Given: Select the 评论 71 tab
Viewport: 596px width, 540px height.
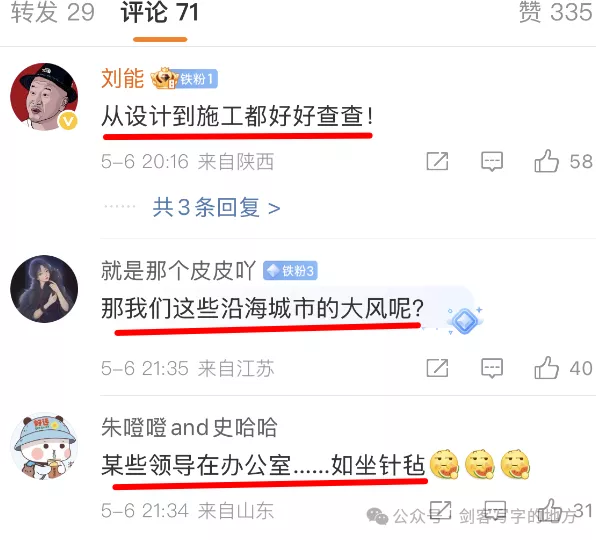Looking at the screenshot, I should 160,12.
